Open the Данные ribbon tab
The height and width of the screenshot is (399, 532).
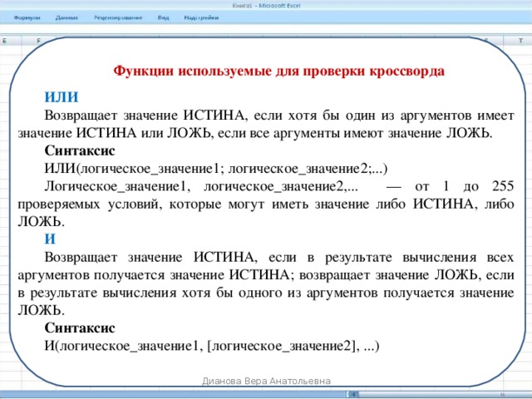click(x=66, y=17)
